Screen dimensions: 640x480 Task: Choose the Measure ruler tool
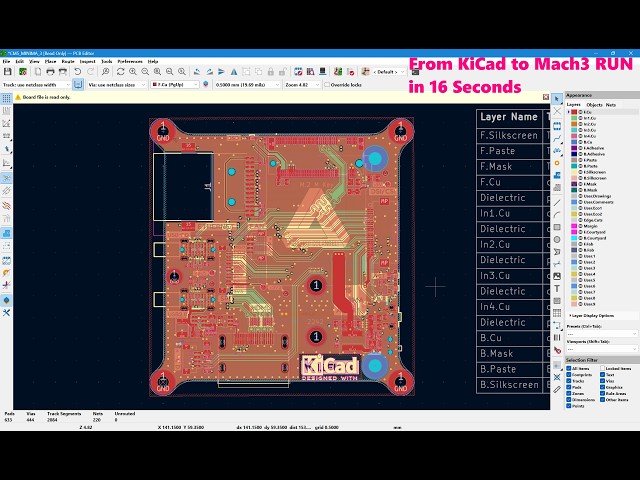[x=557, y=389]
